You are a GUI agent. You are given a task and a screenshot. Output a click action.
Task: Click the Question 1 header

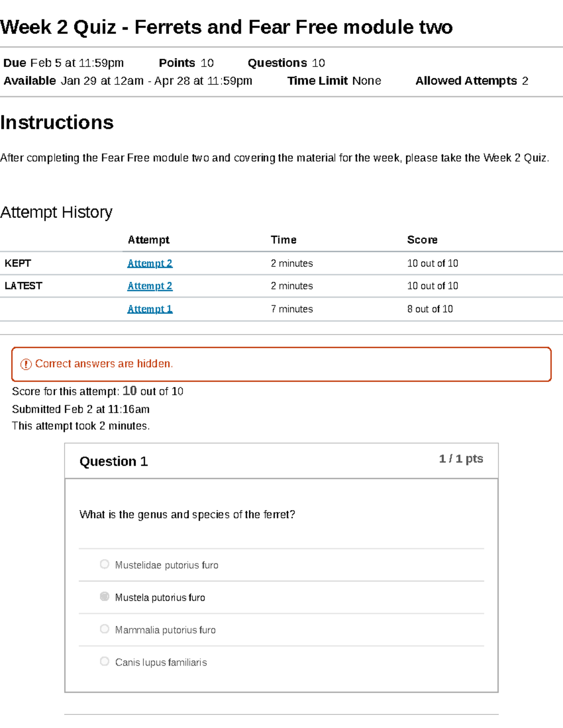[x=114, y=461]
